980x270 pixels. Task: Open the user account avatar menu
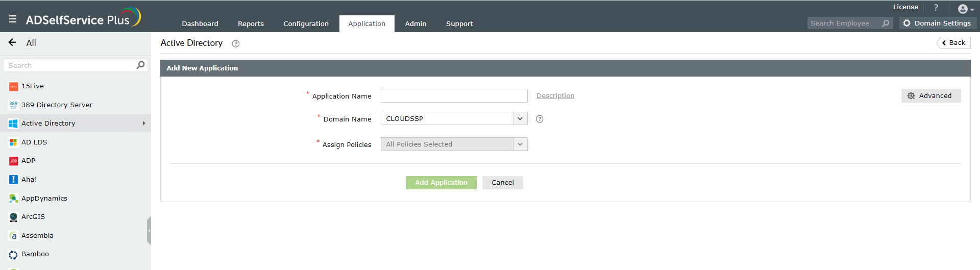965,9
